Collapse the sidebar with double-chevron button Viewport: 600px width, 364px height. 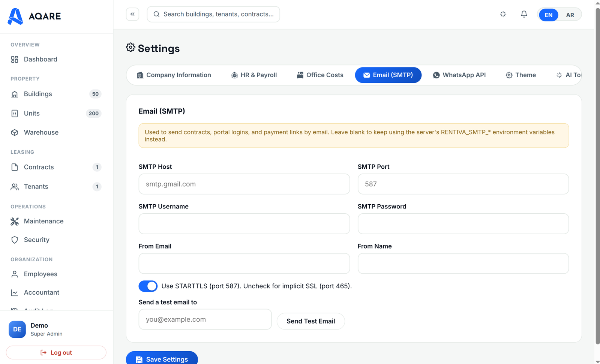pyautogui.click(x=132, y=14)
